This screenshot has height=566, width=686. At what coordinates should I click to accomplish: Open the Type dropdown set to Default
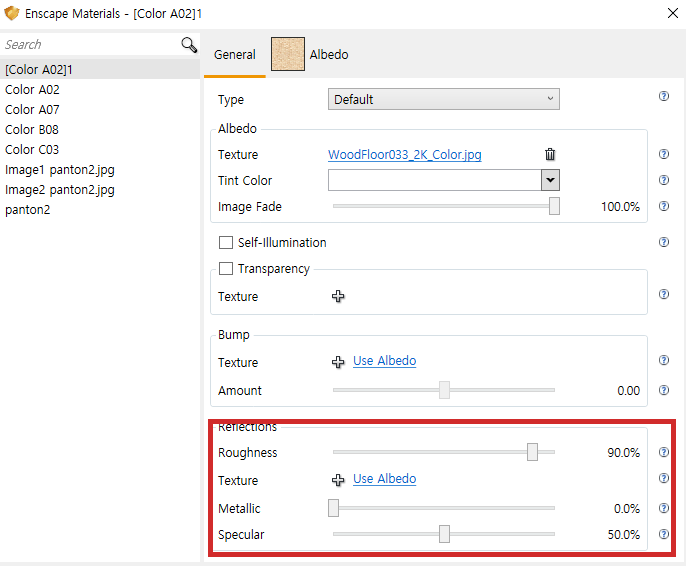[x=443, y=99]
